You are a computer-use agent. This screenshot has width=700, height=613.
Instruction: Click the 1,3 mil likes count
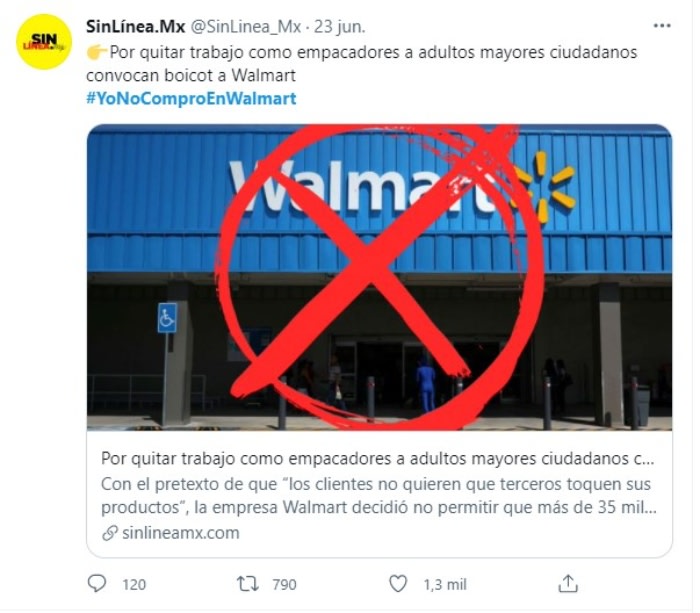(x=445, y=584)
